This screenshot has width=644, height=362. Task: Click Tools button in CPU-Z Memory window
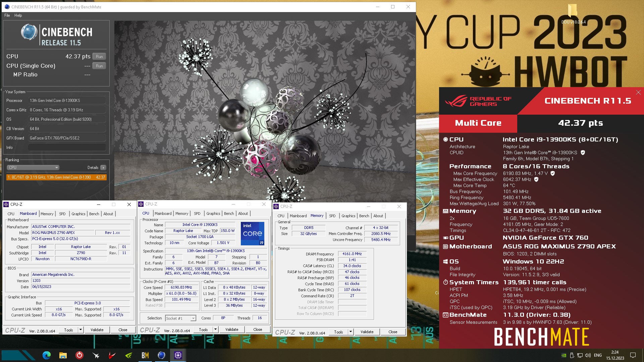(x=338, y=332)
